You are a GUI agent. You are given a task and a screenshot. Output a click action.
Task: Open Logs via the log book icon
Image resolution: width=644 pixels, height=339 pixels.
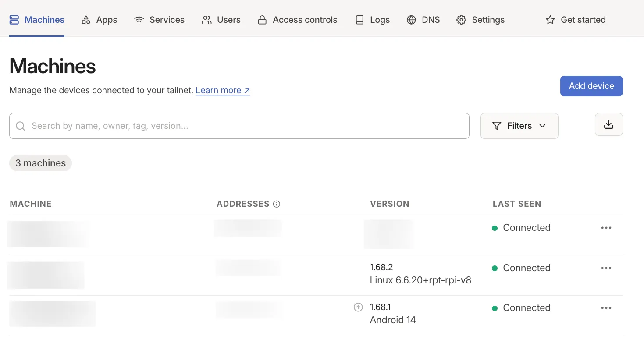tap(359, 19)
